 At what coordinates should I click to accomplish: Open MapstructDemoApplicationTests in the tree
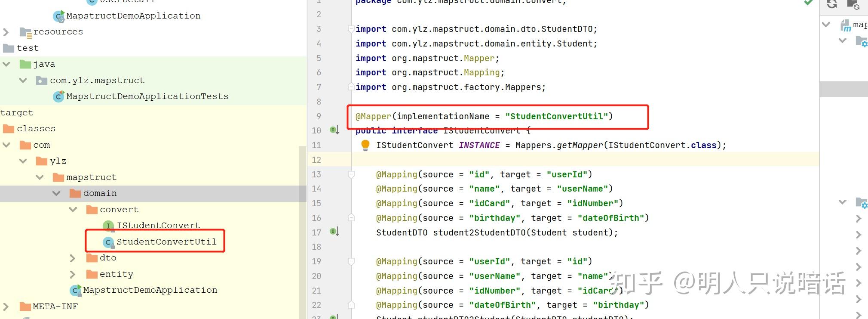[147, 96]
